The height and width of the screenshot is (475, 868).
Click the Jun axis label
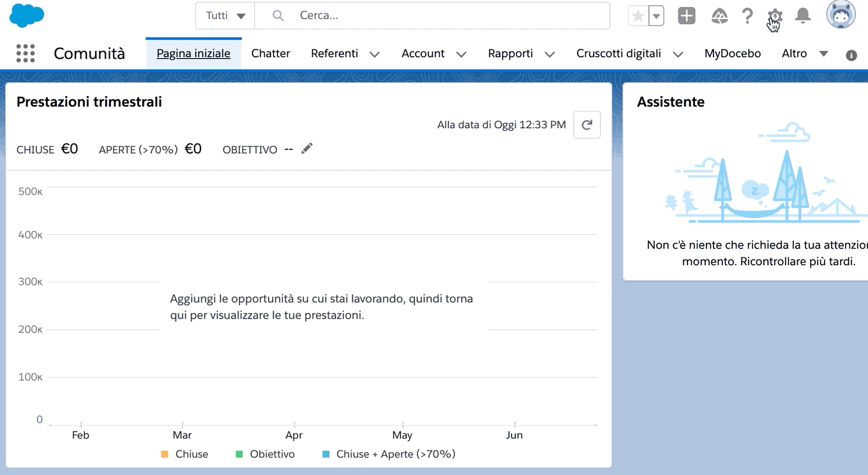tap(514, 435)
